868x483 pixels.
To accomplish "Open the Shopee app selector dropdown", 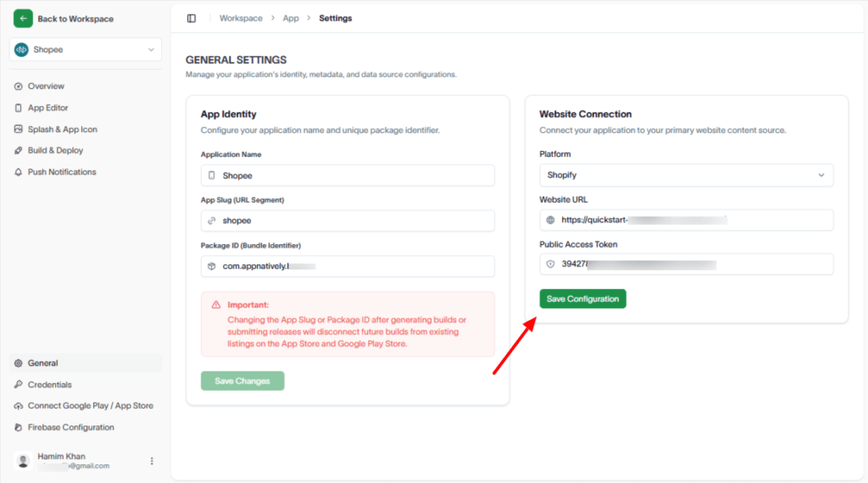I will pos(86,50).
